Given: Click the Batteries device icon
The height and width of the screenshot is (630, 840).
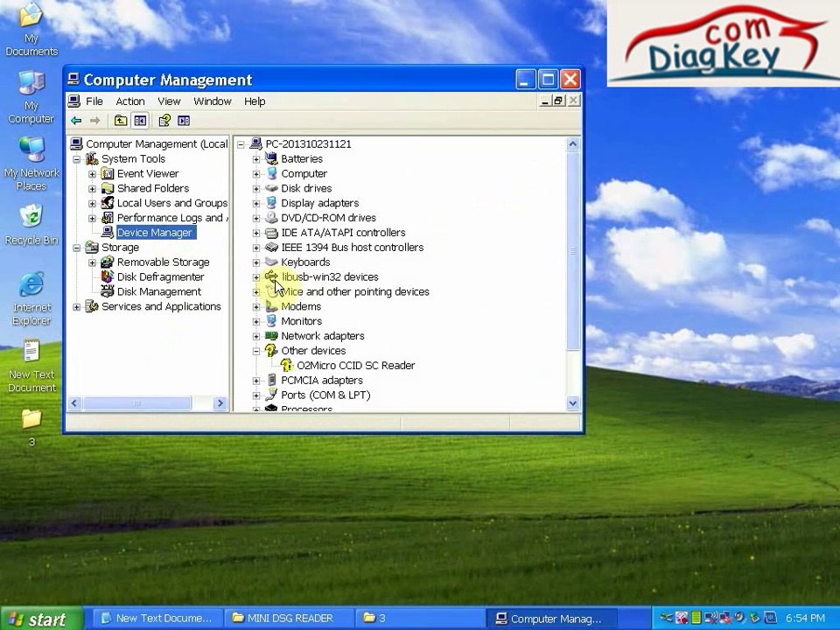Looking at the screenshot, I should (271, 158).
